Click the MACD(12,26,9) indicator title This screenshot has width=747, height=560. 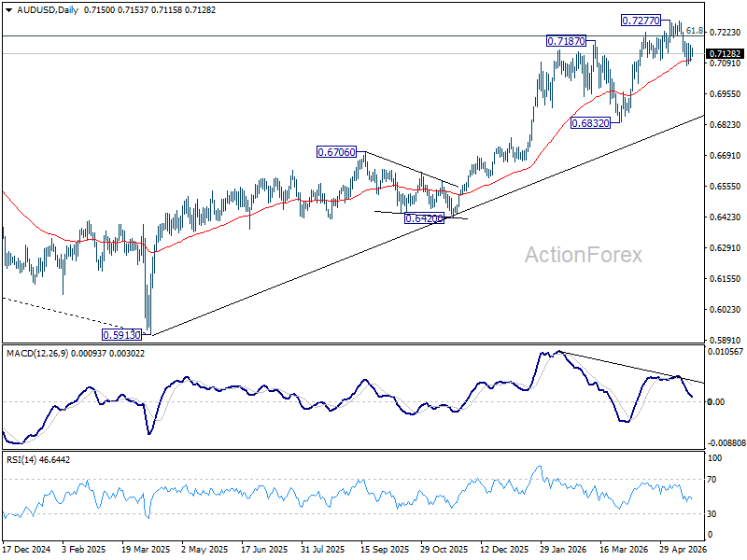[x=37, y=354]
